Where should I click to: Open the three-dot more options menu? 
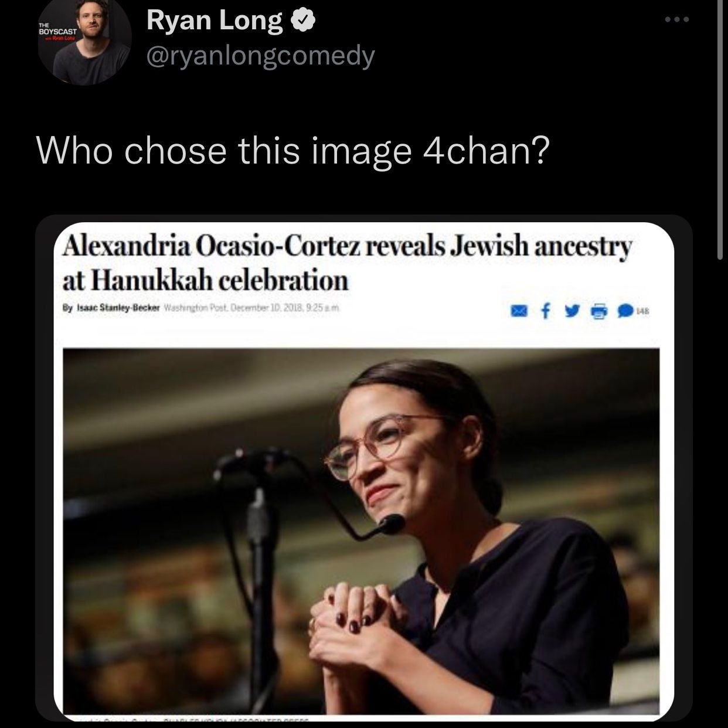(x=677, y=19)
